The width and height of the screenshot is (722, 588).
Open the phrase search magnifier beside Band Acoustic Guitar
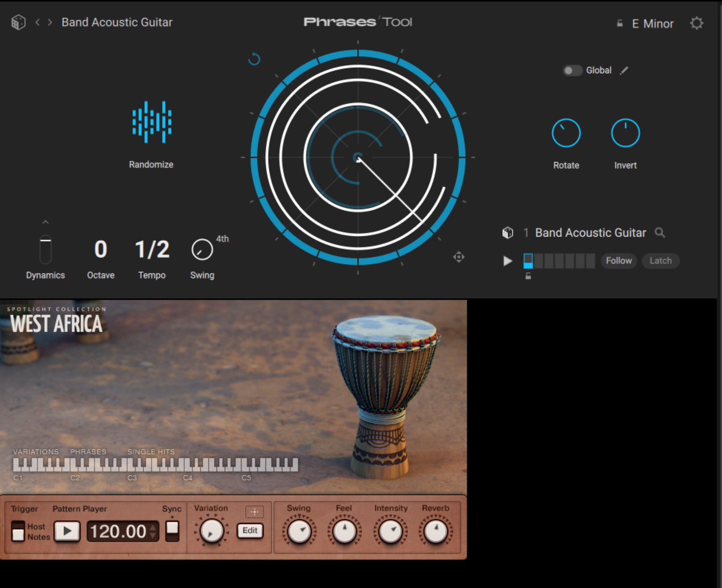[660, 233]
